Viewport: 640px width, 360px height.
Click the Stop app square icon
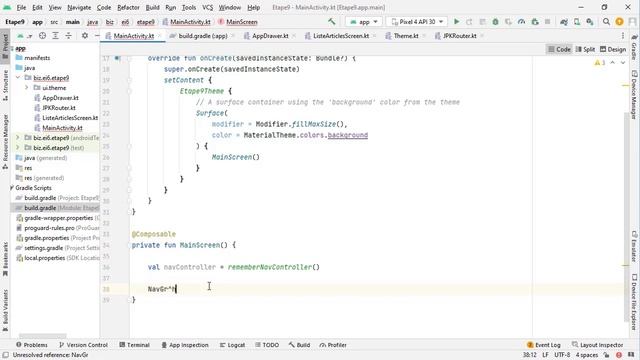547,22
